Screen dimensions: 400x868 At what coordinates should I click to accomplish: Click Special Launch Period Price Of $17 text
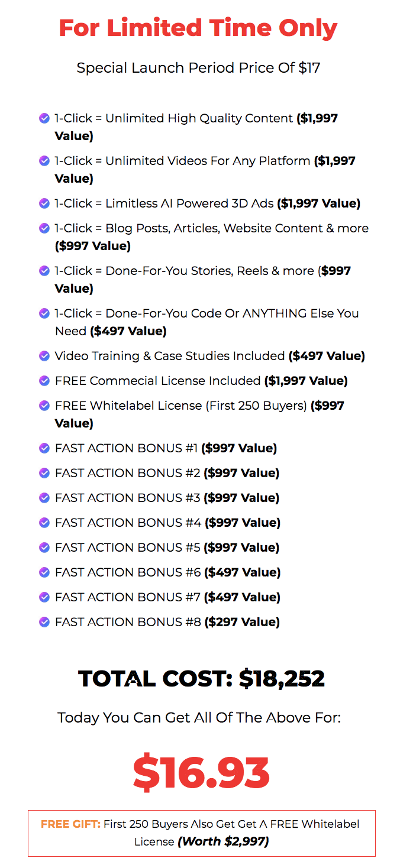coord(198,68)
